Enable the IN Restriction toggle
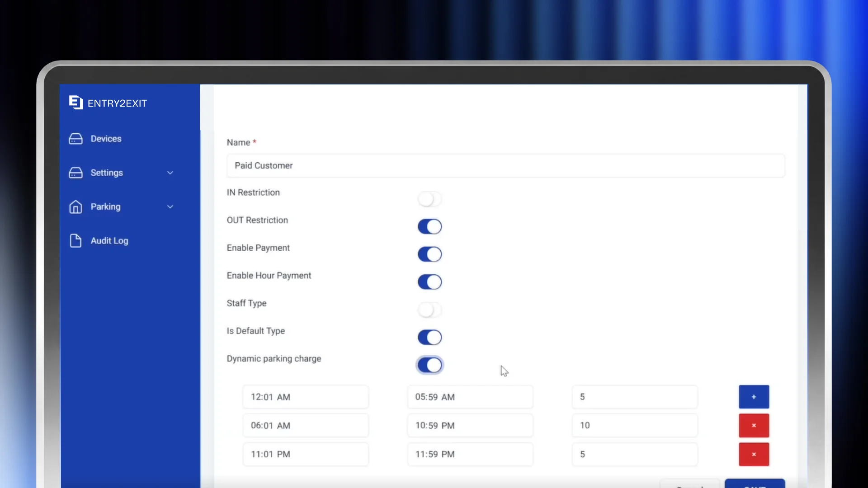Image resolution: width=868 pixels, height=488 pixels. 429,199
